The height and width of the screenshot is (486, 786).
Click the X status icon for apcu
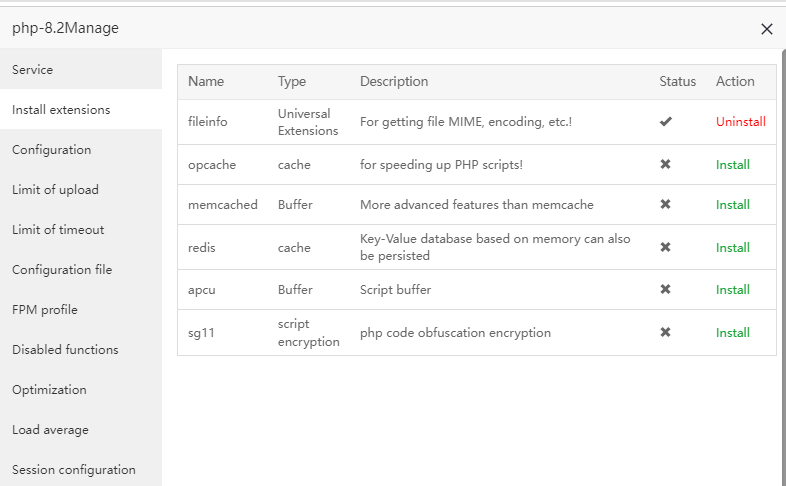[666, 289]
